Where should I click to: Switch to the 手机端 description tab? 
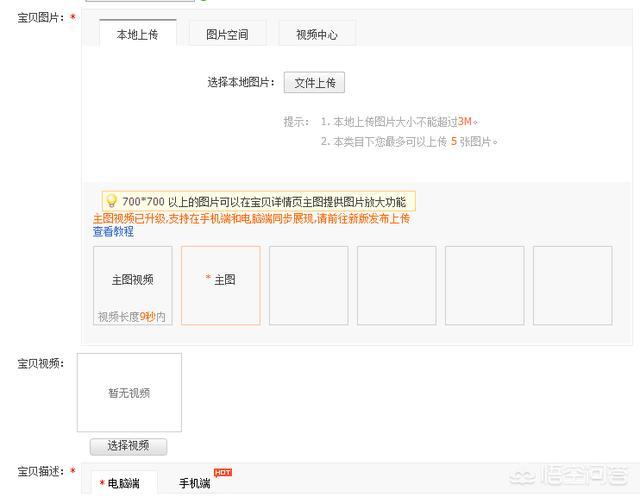[x=195, y=484]
